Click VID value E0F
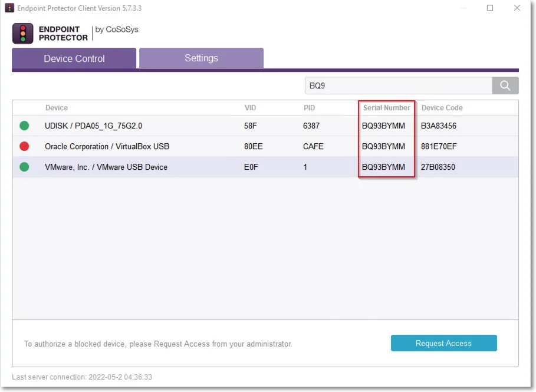 coord(251,167)
